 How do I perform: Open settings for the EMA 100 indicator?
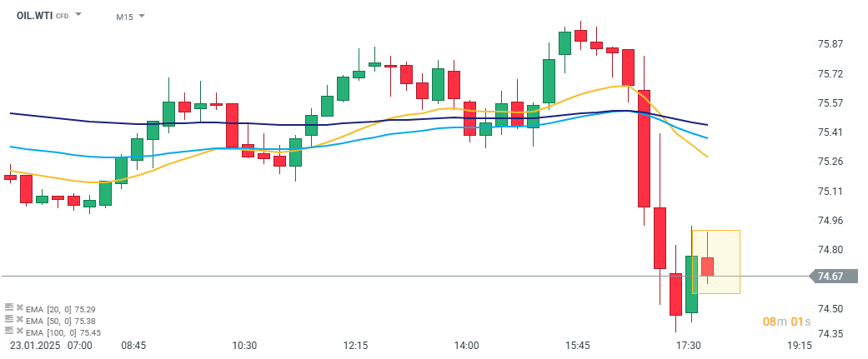tap(8, 332)
